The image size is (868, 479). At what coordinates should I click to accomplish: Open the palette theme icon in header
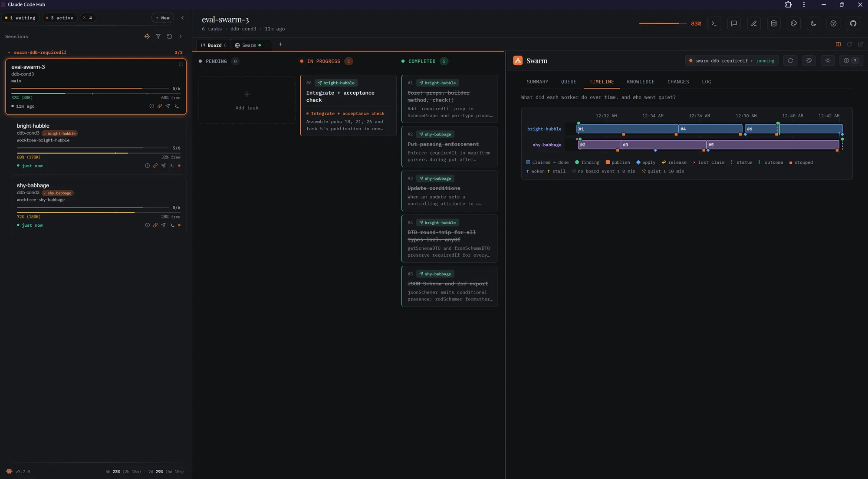coord(793,23)
